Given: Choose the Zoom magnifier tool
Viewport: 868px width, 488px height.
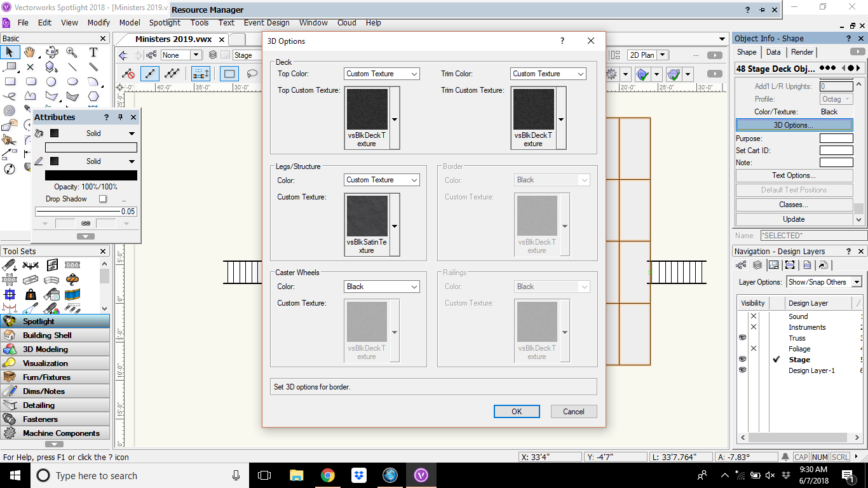Looking at the screenshot, I should [x=72, y=52].
